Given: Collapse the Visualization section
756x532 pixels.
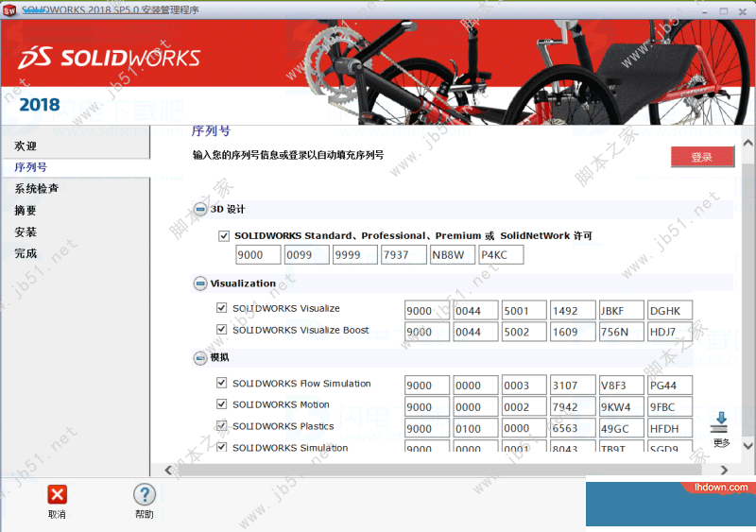Looking at the screenshot, I should point(200,283).
